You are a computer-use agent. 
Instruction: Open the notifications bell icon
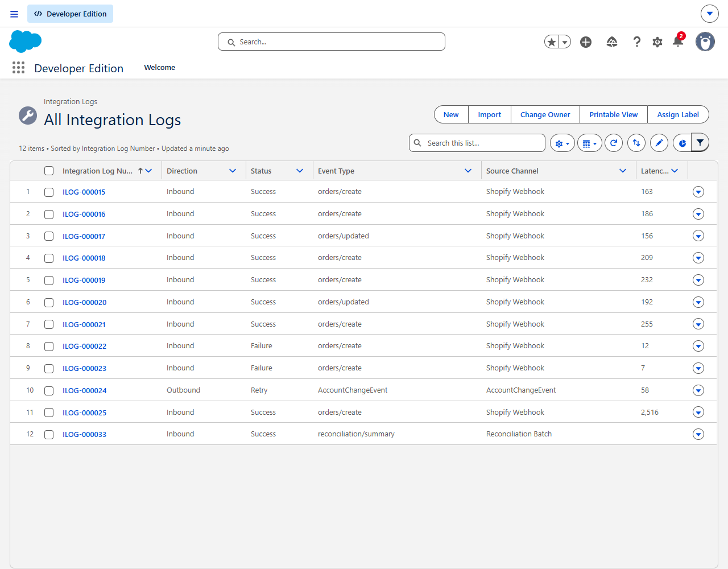(678, 42)
